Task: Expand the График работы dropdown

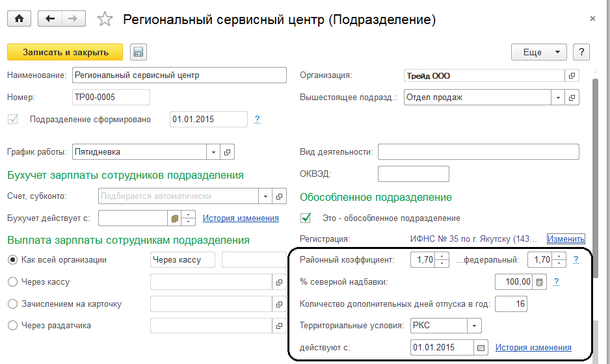Action: coord(214,152)
